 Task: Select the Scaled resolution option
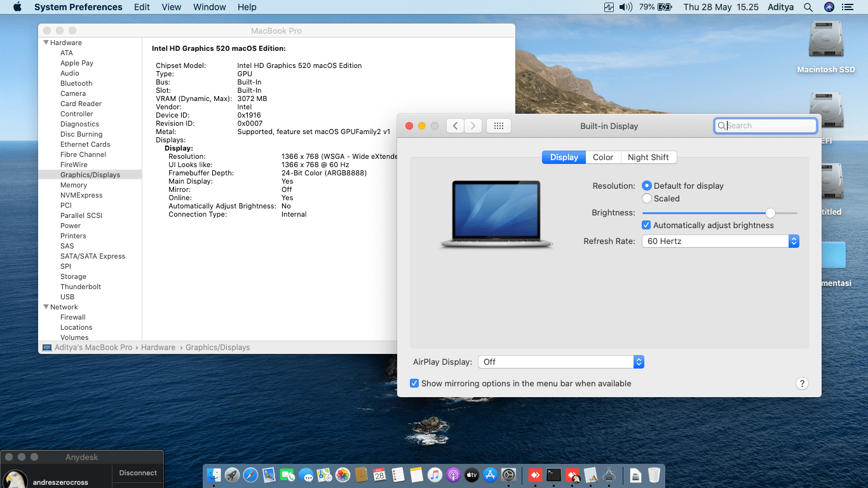coord(647,198)
